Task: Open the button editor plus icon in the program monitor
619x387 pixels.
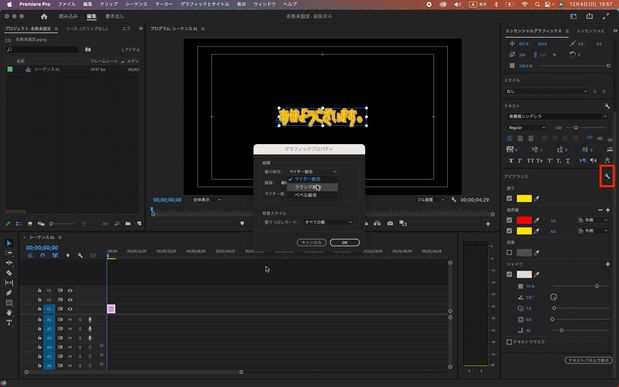Action: click(488, 224)
